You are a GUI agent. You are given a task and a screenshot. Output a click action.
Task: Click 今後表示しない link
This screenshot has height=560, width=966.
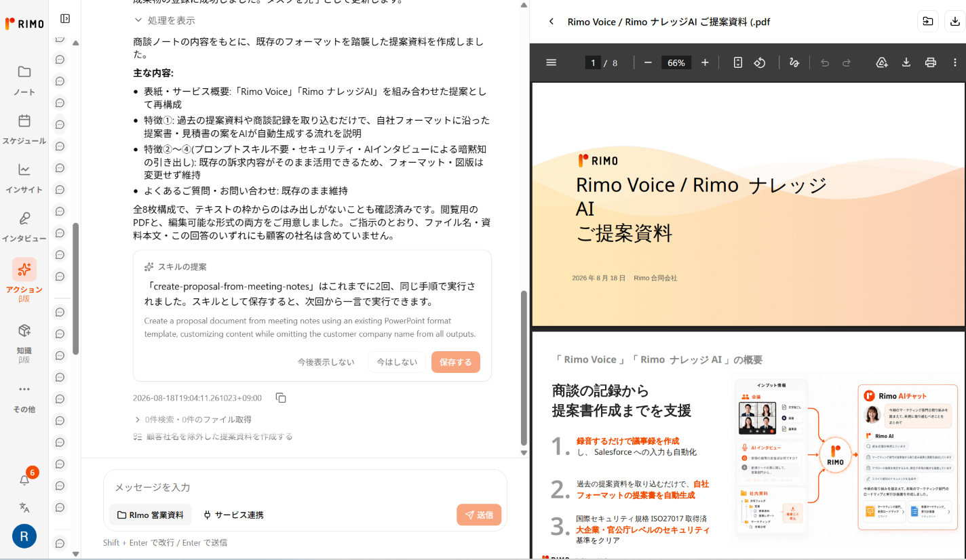click(x=326, y=362)
